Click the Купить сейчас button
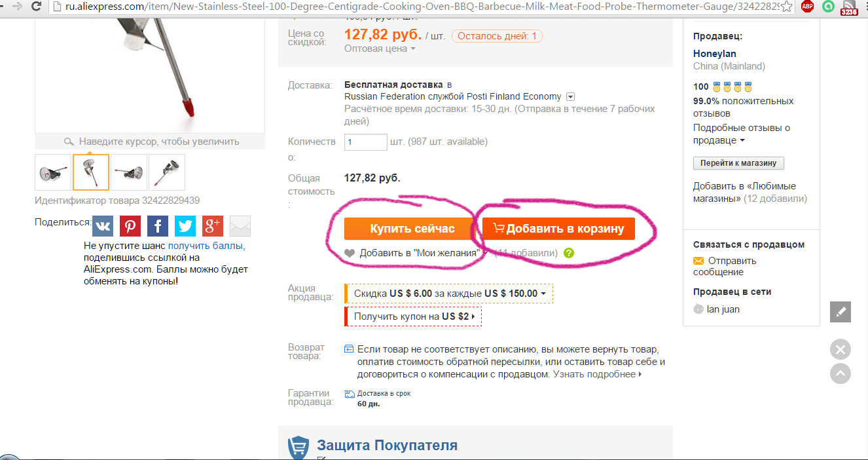This screenshot has height=460, width=868. pyautogui.click(x=409, y=229)
